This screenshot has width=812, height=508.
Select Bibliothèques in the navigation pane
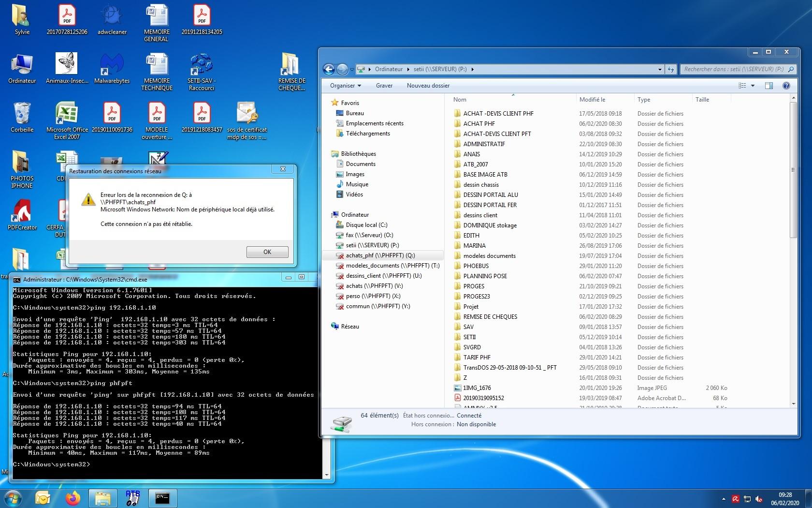click(358, 154)
